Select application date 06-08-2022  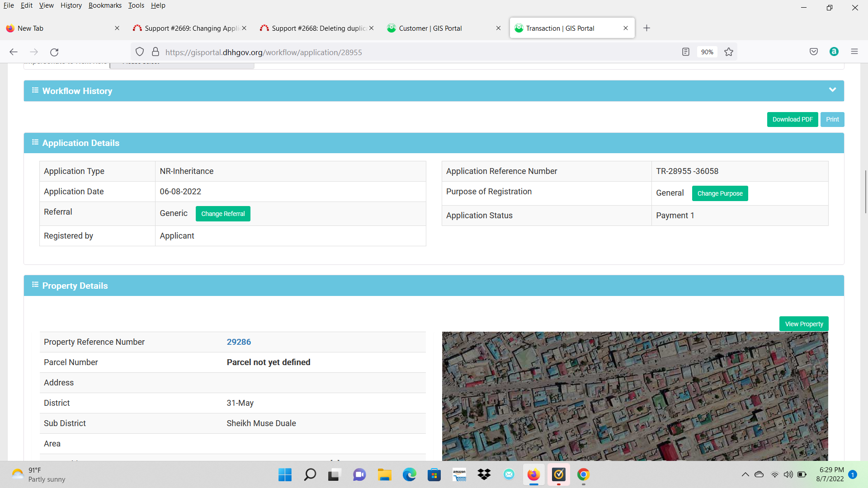click(180, 192)
